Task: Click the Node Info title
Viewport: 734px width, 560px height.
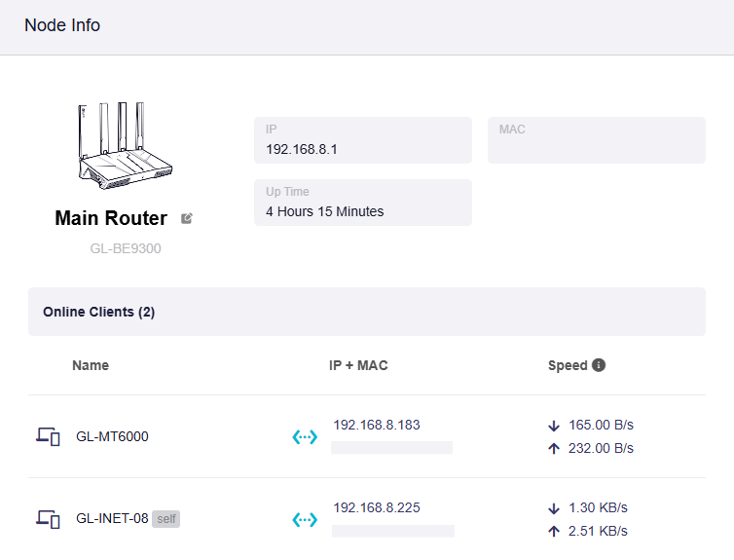Action: tap(62, 25)
